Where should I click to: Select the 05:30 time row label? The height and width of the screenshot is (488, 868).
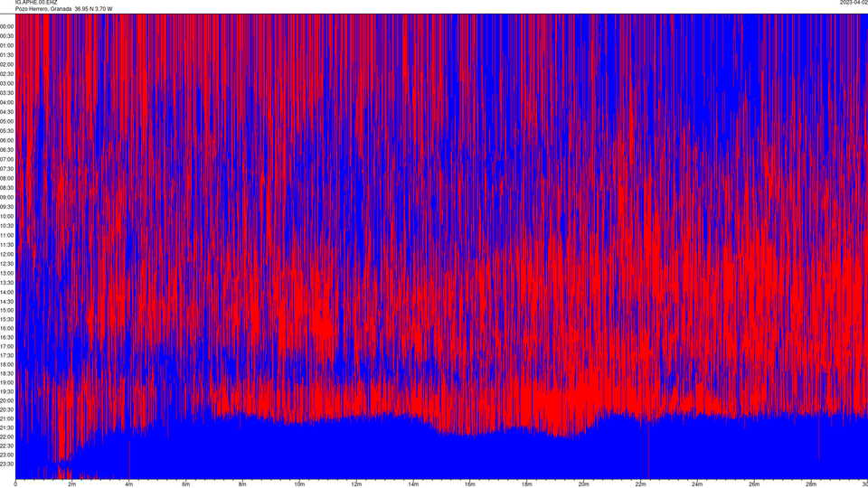6,130
